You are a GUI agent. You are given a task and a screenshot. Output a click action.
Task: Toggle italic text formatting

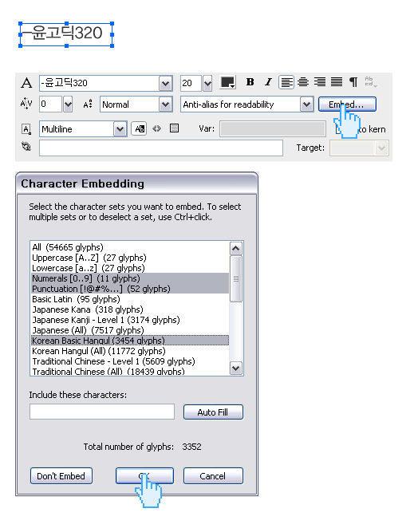click(268, 82)
